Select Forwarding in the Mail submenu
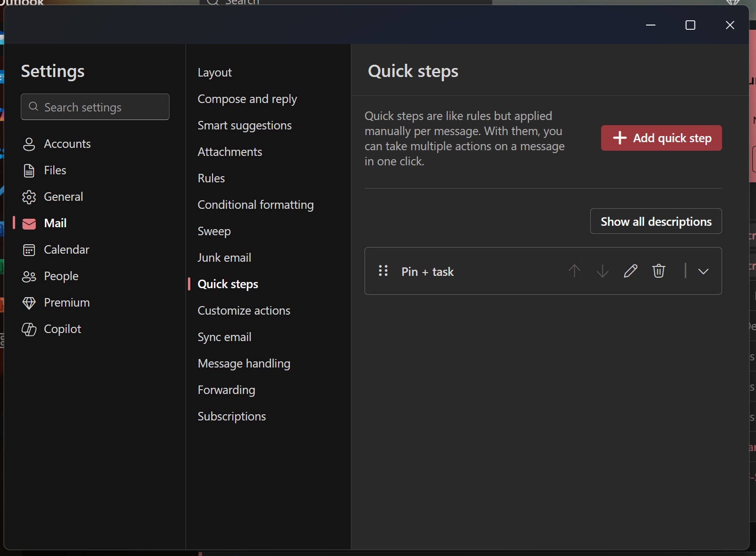The width and height of the screenshot is (756, 556). point(226,390)
